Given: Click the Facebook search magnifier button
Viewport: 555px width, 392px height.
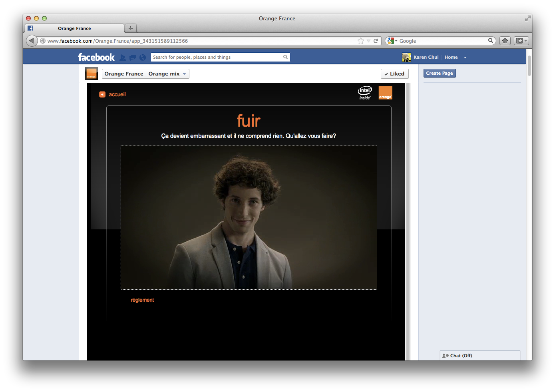Looking at the screenshot, I should pos(285,57).
